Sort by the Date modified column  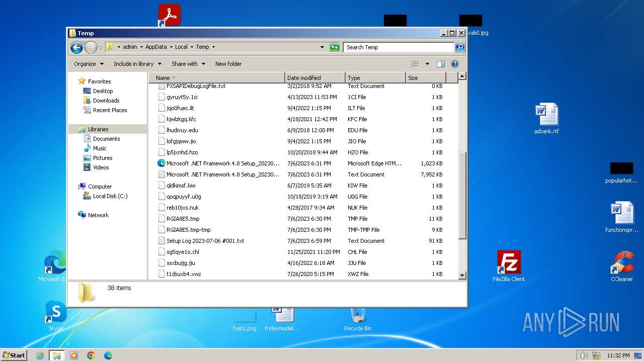click(315, 78)
